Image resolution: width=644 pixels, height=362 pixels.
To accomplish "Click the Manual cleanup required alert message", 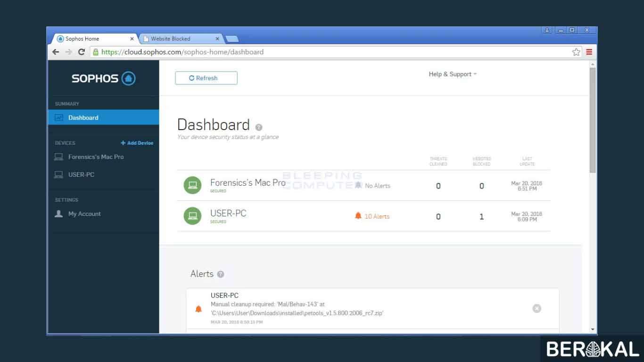I will tap(297, 309).
